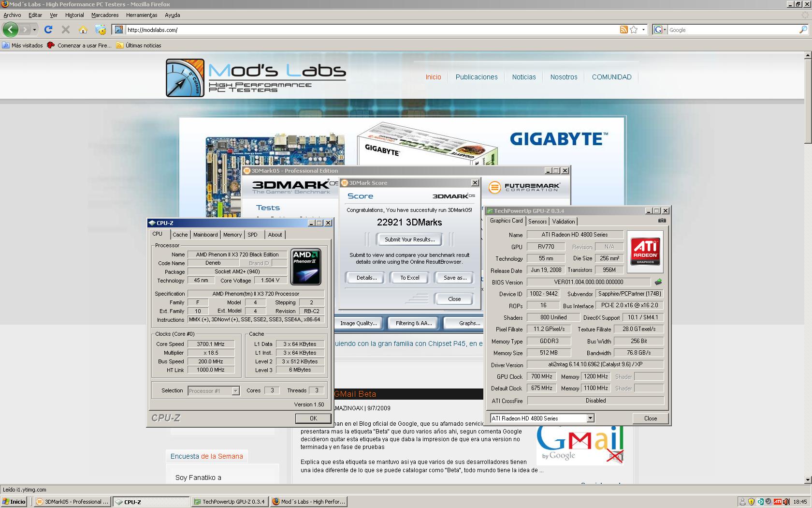
Task: Click the ATI Radeon logo
Action: (645, 252)
